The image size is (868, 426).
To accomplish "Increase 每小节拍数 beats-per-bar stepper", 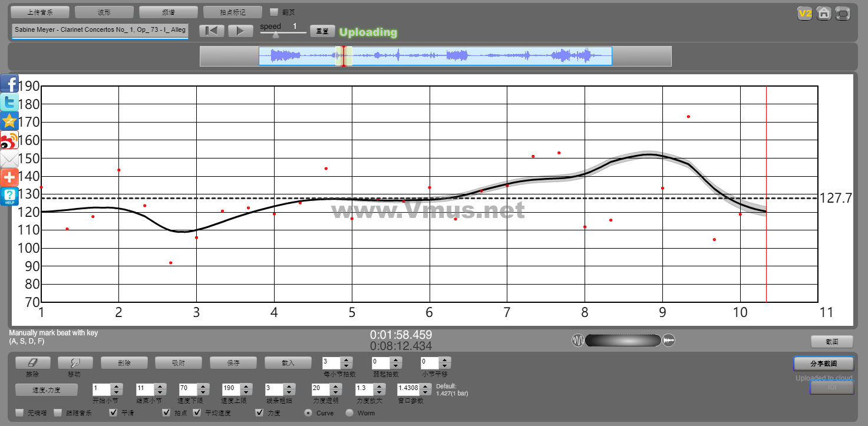I will tap(346, 360).
